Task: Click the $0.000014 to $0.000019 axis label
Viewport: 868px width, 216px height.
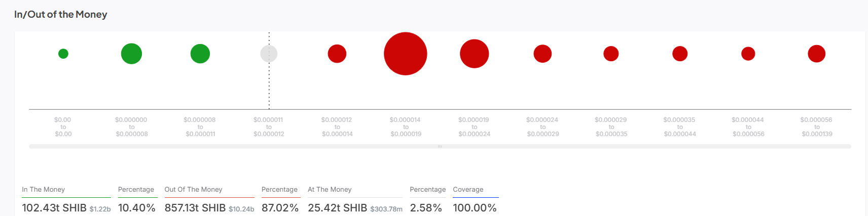Action: tap(406, 127)
